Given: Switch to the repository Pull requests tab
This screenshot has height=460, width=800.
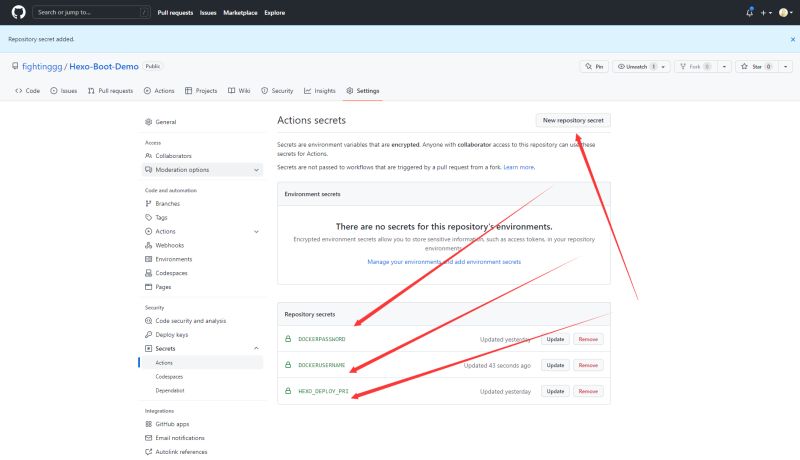Looking at the screenshot, I should (110, 91).
